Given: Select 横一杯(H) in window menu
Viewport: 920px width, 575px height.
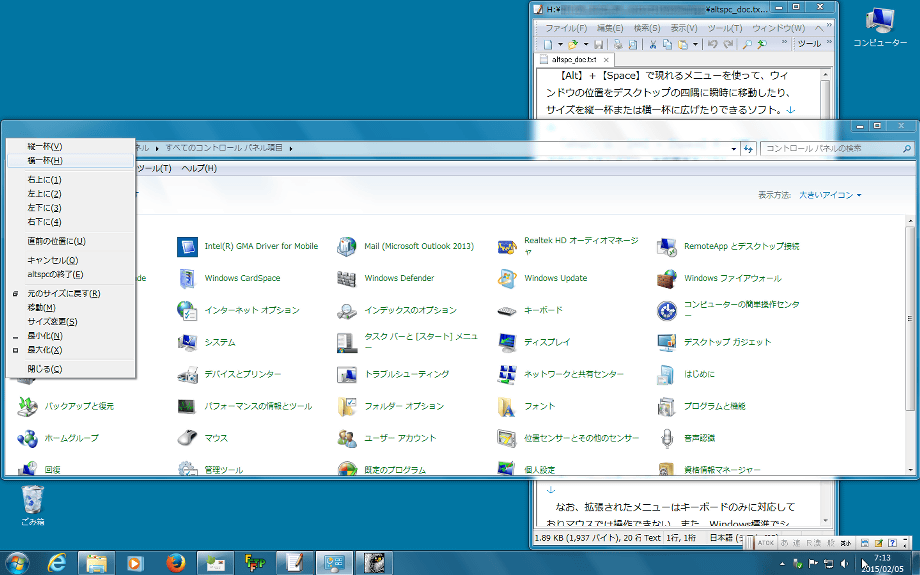Looking at the screenshot, I should coord(71,160).
